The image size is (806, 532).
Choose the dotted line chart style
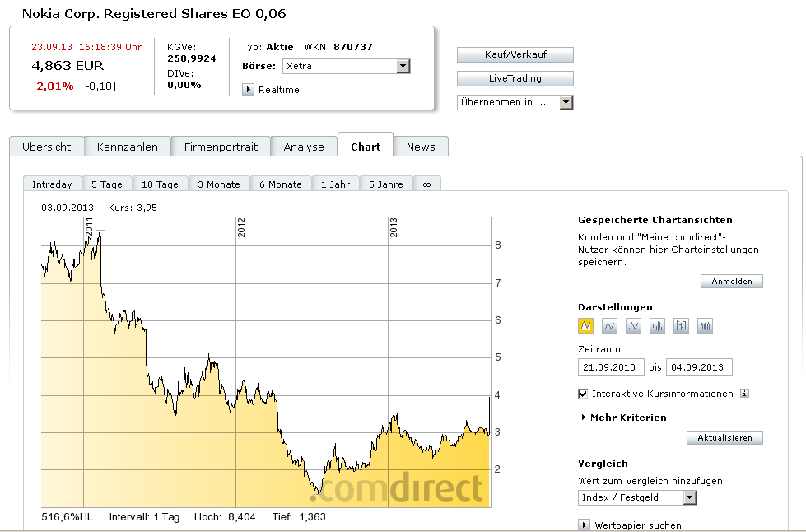(633, 326)
